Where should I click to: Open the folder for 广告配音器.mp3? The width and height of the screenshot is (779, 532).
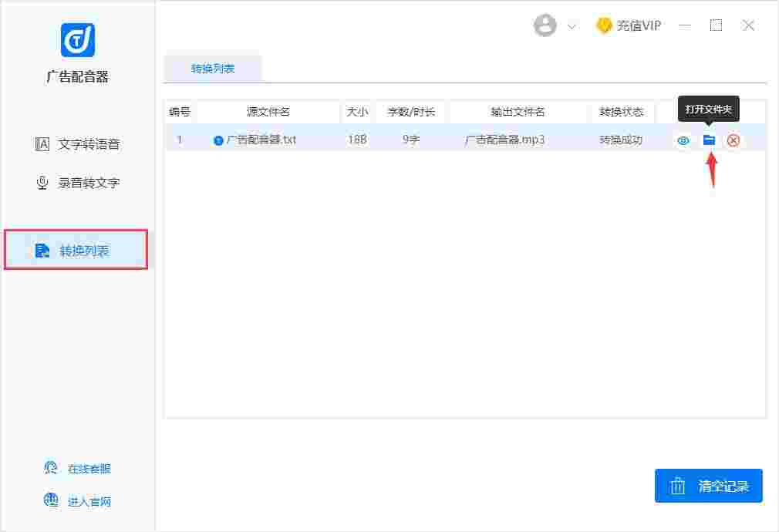709,140
